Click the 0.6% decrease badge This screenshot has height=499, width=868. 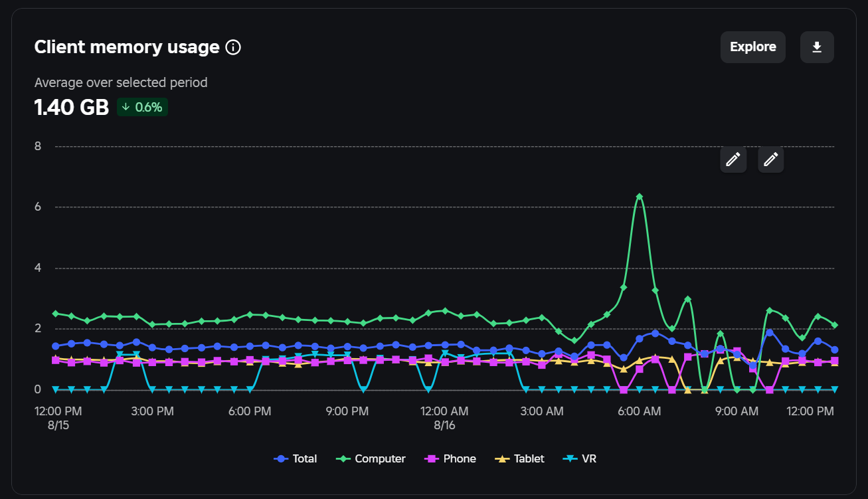142,107
